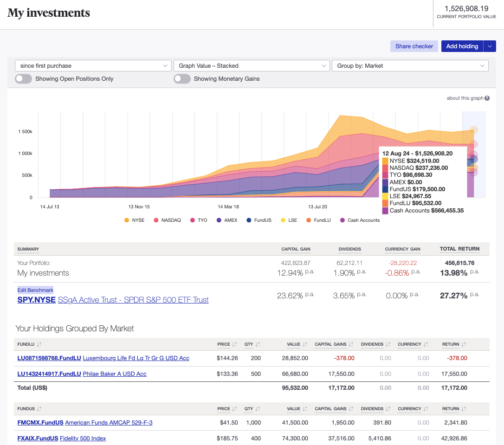This screenshot has height=445, width=504.
Task: Open the SPY.NYSE benchmark link
Action: click(x=36, y=299)
